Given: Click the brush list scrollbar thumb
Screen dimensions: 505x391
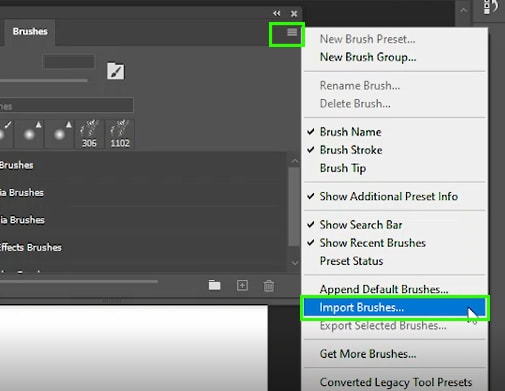Looking at the screenshot, I should click(294, 206).
